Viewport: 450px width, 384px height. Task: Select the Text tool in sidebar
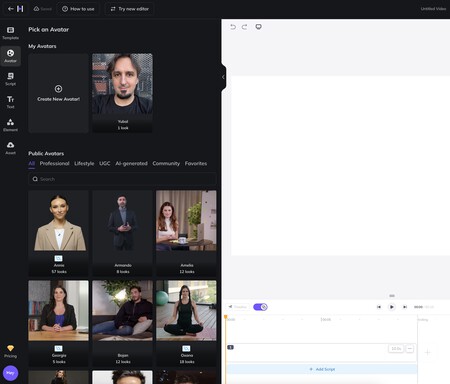pyautogui.click(x=10, y=102)
